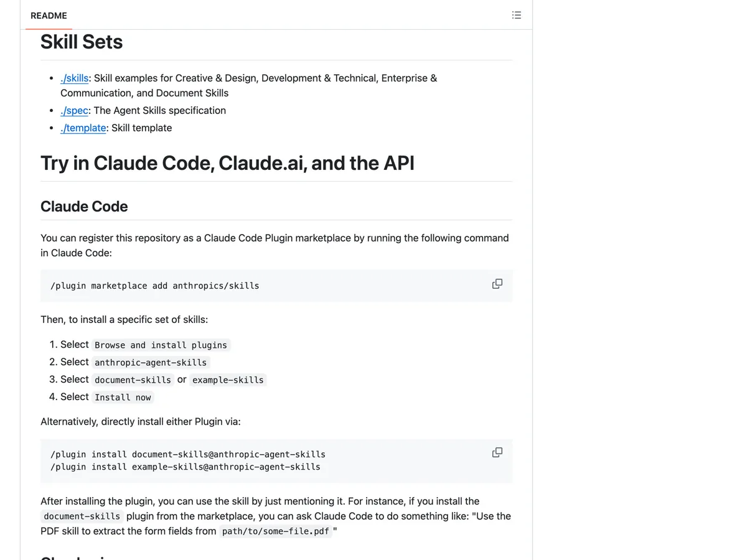This screenshot has width=747, height=560.
Task: Click the 'Browse and install plugins' code text
Action: tap(161, 345)
